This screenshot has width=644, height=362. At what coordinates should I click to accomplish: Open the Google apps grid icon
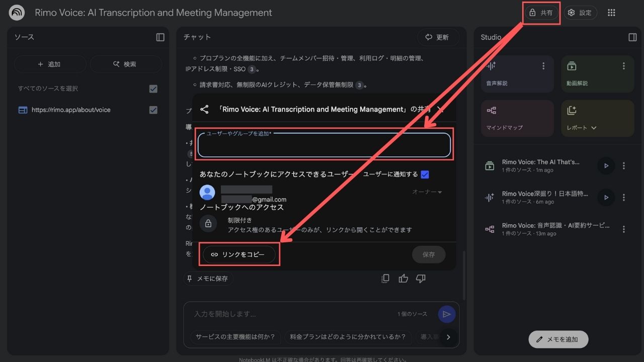coord(611,13)
